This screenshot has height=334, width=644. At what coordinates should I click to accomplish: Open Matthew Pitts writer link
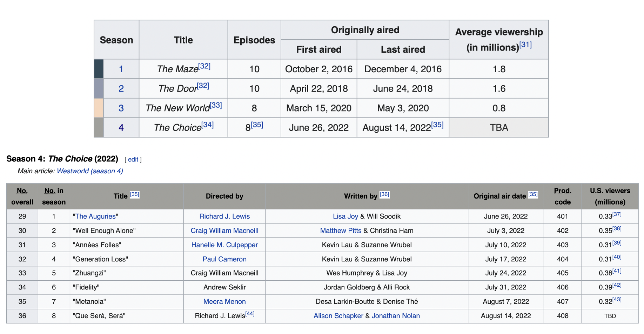point(341,231)
